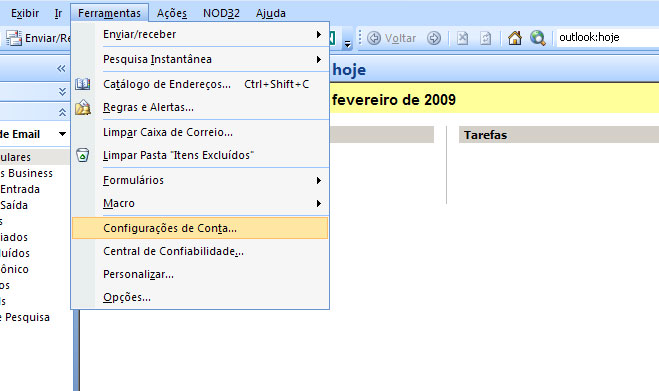Click the web search globe icon

click(x=538, y=38)
